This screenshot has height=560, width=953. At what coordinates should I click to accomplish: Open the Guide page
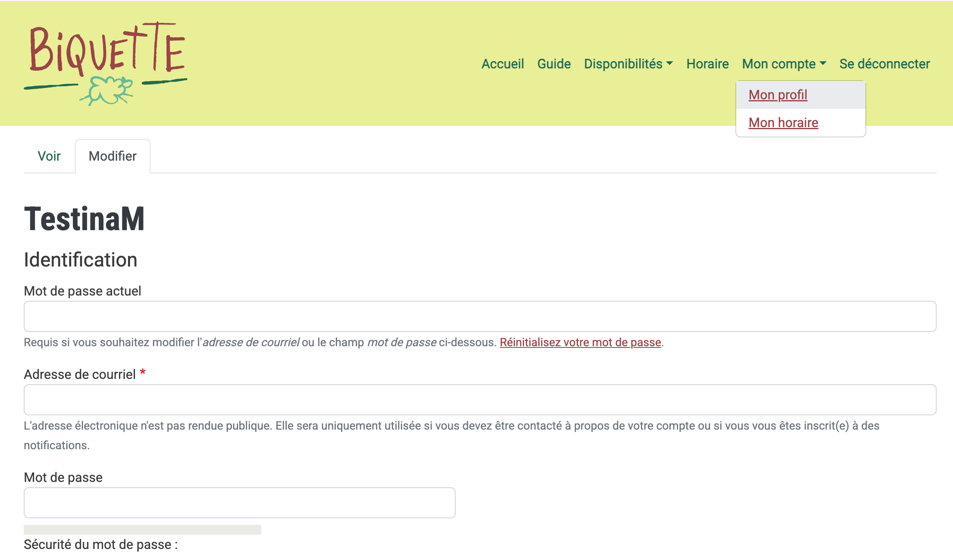(x=554, y=64)
